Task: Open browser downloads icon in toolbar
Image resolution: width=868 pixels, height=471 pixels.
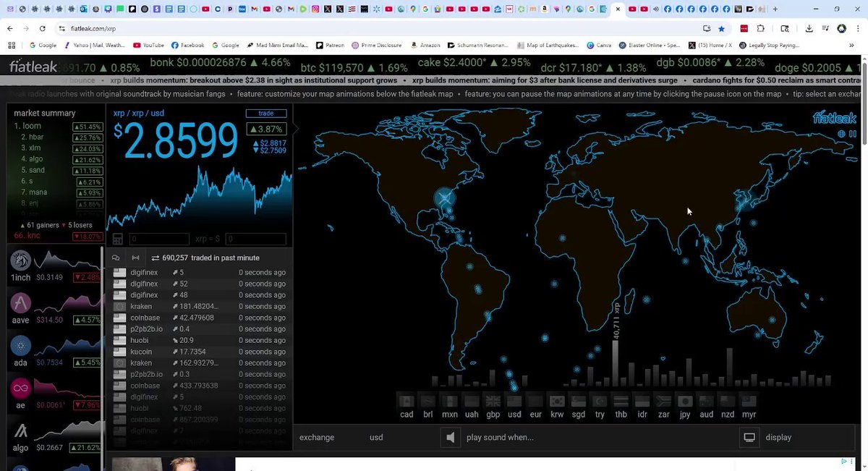Action: pos(809,28)
